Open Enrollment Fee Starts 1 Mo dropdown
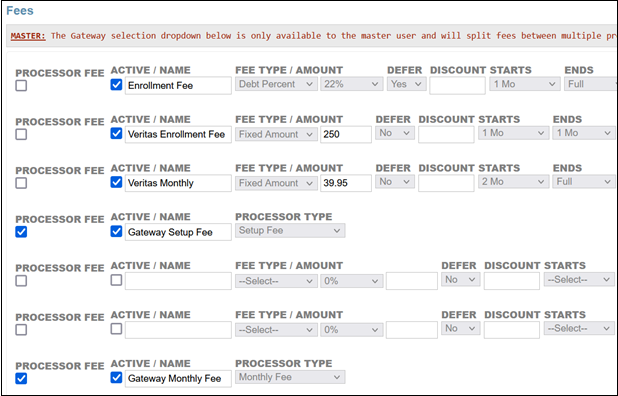 525,84
